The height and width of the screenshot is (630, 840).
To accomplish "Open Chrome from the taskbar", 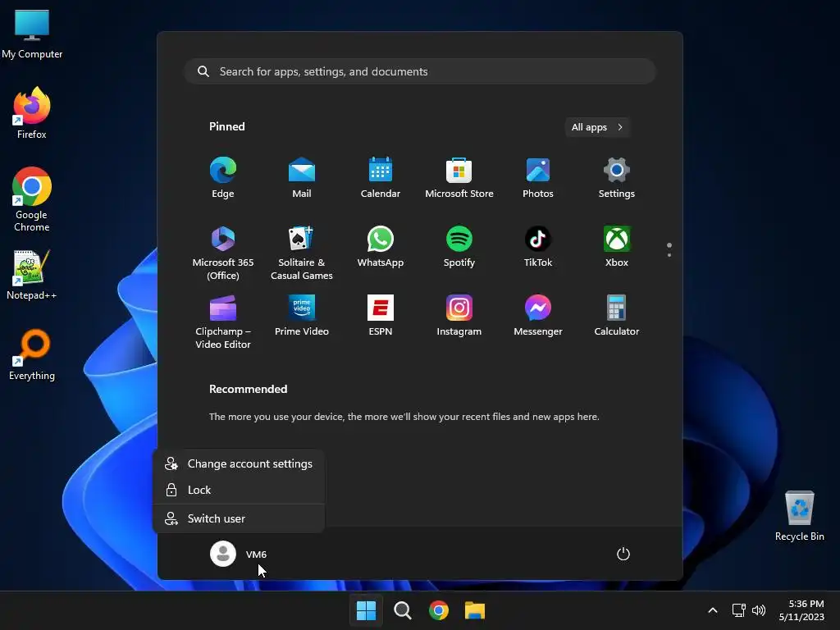I will point(439,610).
